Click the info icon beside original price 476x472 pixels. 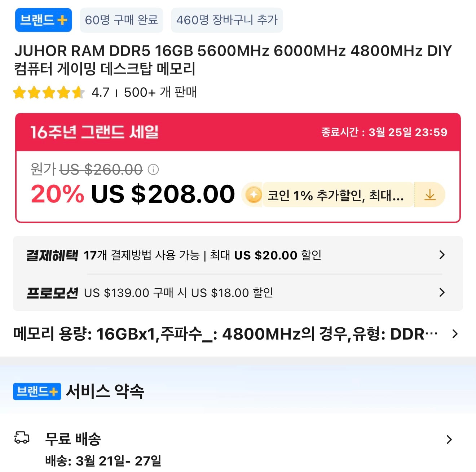coord(153,169)
